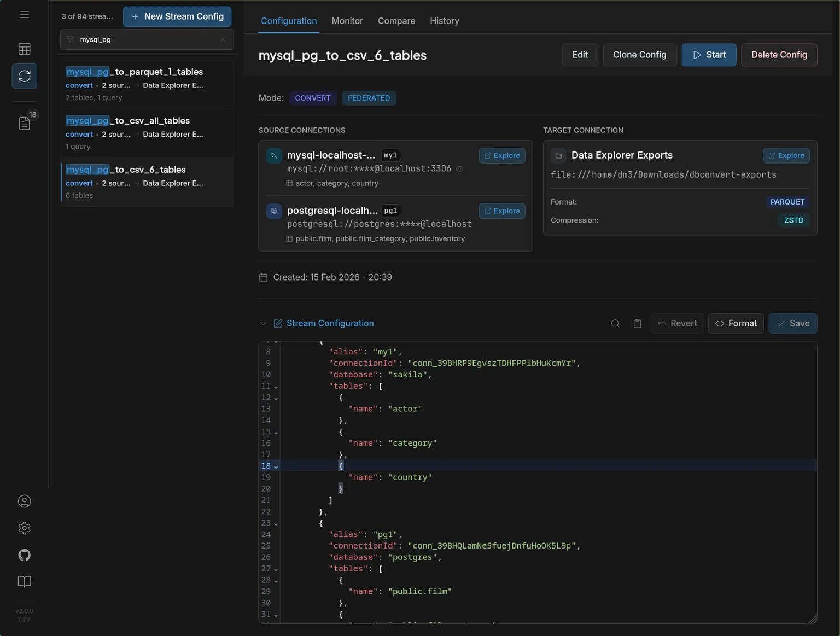Viewport: 840px width, 636px height.
Task: Select mysql_pg_to_csv_6_tables stream config
Action: (x=147, y=182)
